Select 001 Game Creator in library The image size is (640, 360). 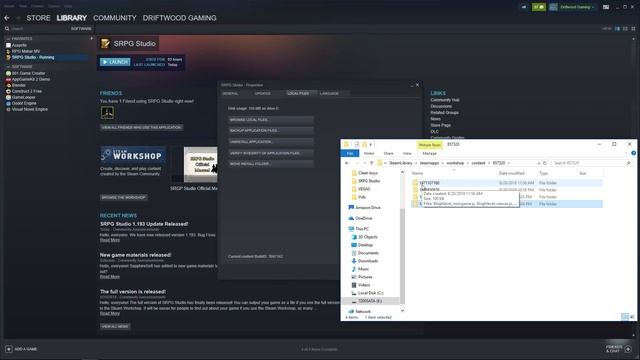(x=28, y=73)
